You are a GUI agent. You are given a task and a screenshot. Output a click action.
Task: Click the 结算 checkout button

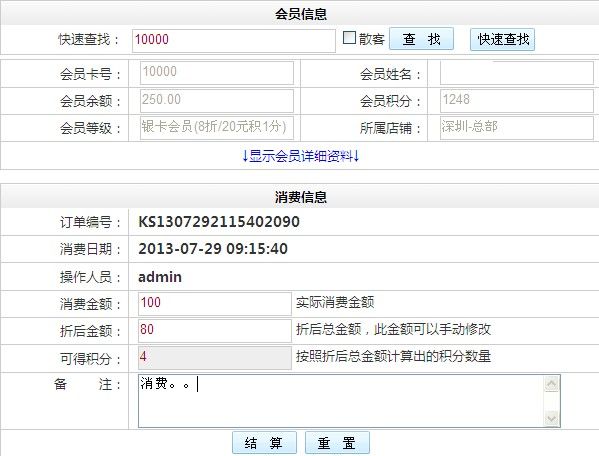(x=264, y=443)
